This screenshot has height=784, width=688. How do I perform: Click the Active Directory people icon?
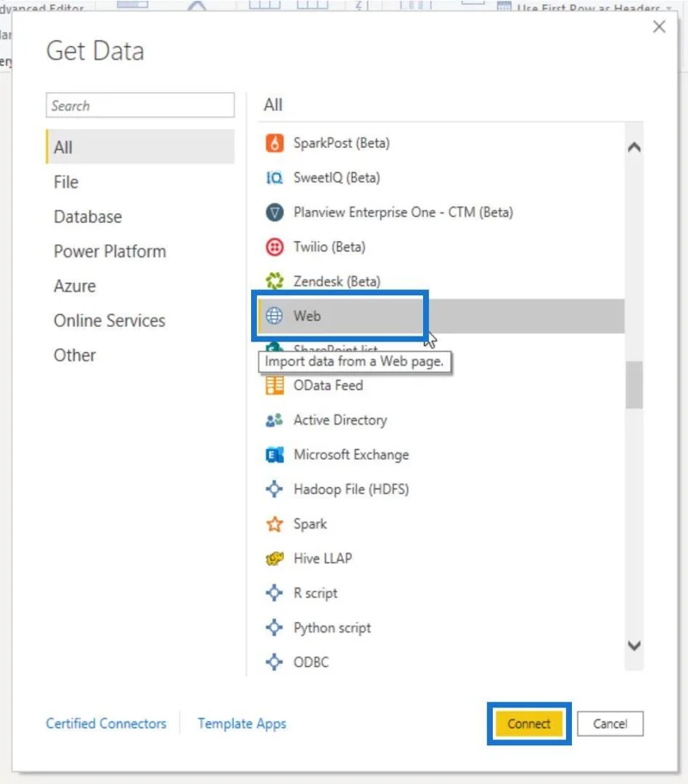pos(274,420)
